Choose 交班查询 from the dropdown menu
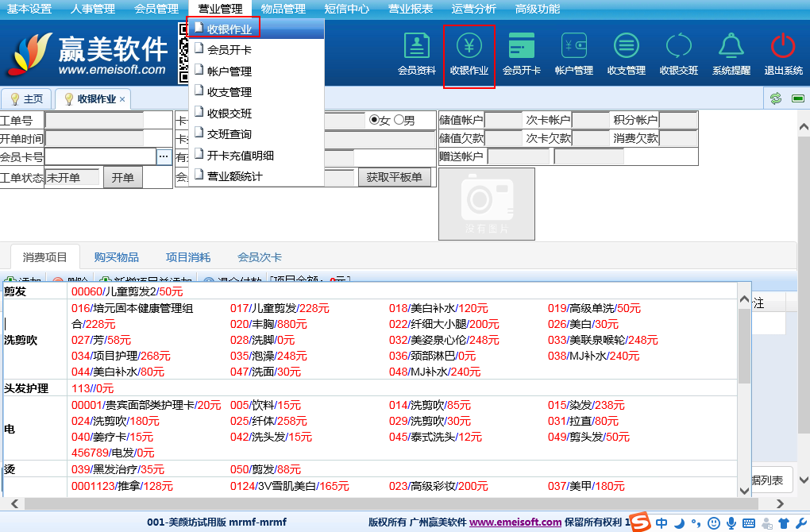 229,134
